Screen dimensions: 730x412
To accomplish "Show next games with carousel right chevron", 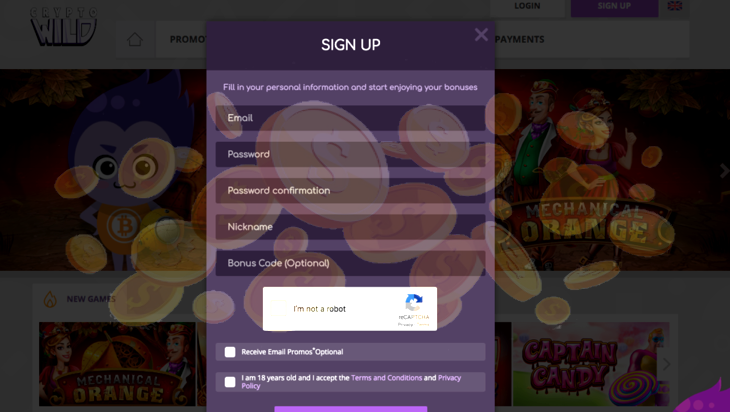I will 666,364.
